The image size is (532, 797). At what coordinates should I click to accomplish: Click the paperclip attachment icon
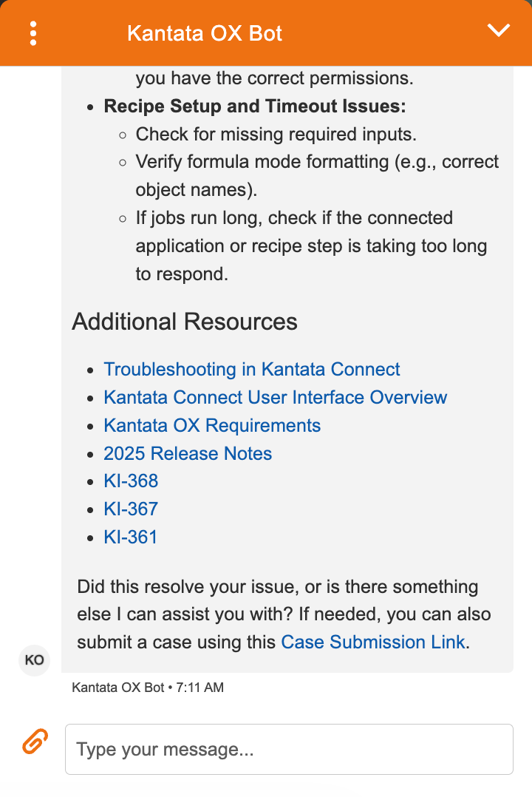click(35, 741)
